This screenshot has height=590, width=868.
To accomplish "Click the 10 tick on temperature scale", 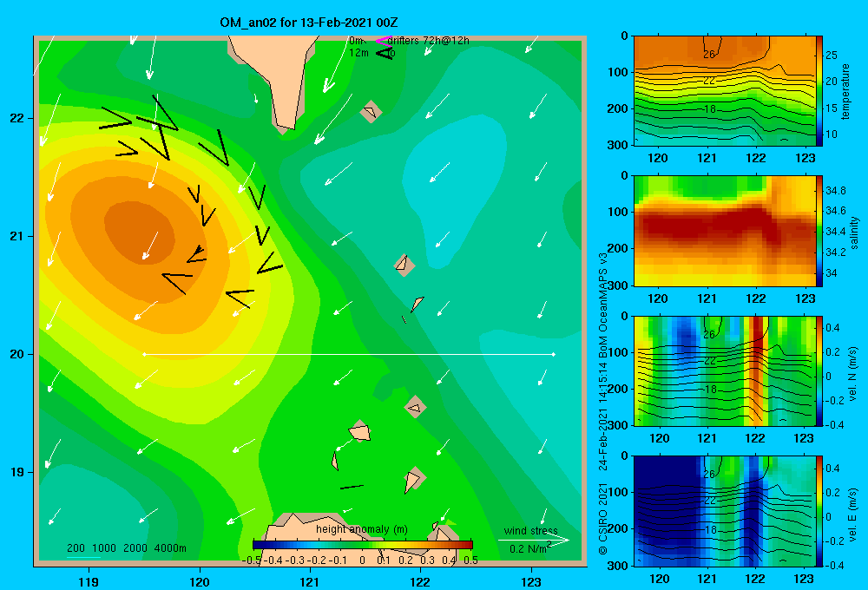I will tap(831, 134).
